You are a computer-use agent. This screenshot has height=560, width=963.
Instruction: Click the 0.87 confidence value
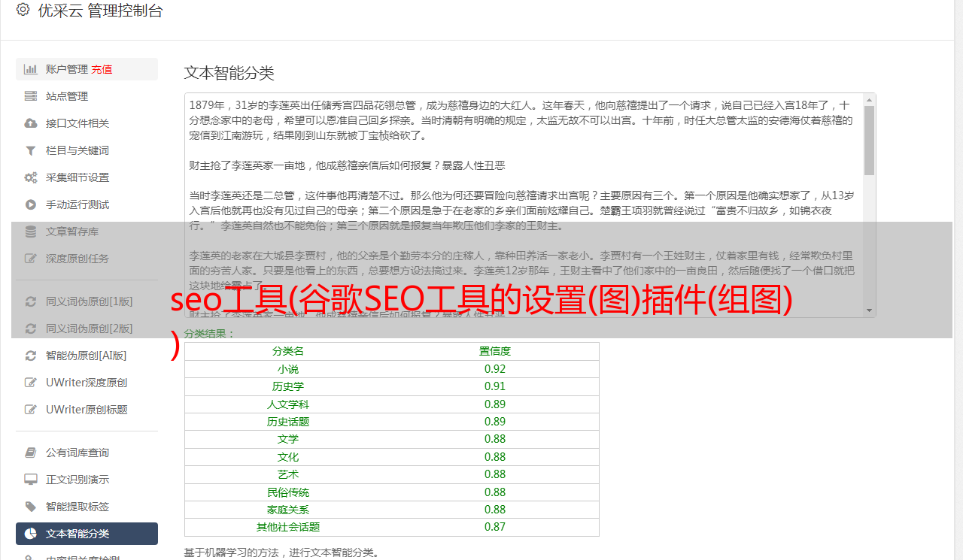pyautogui.click(x=495, y=527)
